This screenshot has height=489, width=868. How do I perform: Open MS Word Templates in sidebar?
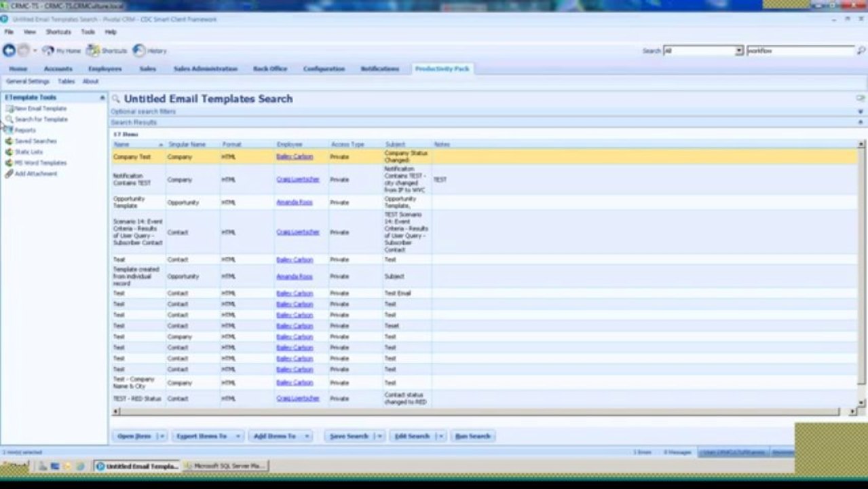point(36,163)
